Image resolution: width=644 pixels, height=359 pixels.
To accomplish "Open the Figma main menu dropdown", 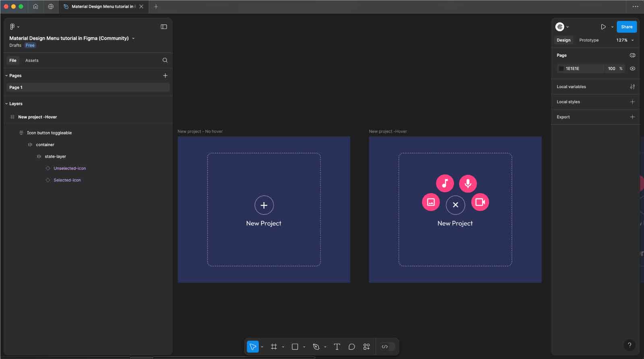I will [14, 27].
